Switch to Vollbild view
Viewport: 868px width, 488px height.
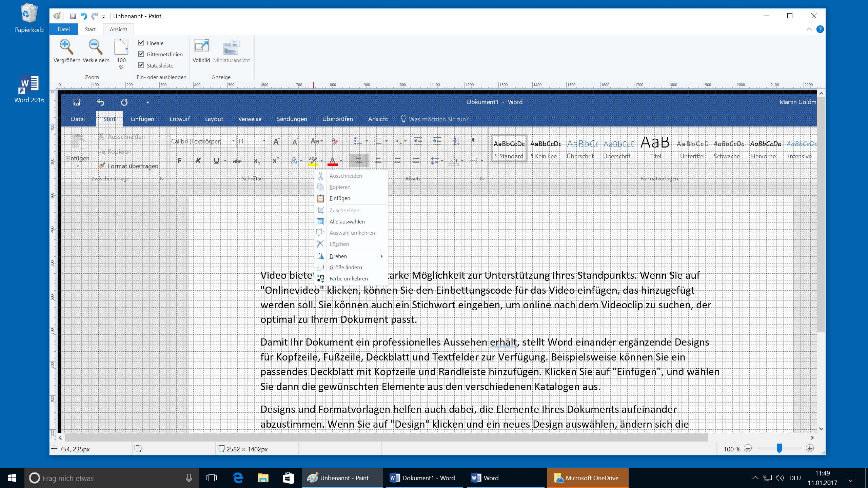(x=201, y=51)
